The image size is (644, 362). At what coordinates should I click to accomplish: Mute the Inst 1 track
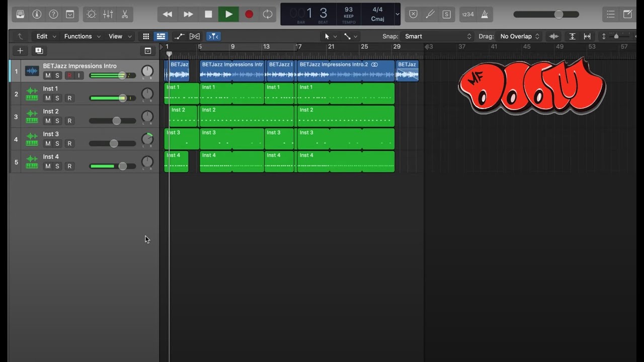click(x=48, y=98)
